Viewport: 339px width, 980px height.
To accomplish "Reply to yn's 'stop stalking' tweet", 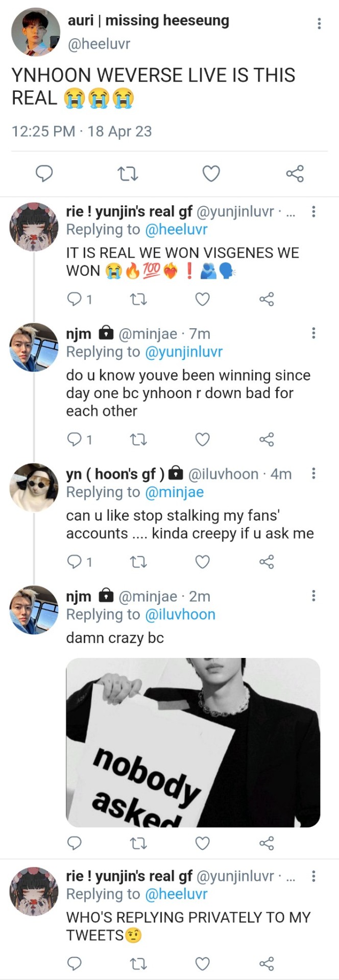I will click(x=75, y=561).
